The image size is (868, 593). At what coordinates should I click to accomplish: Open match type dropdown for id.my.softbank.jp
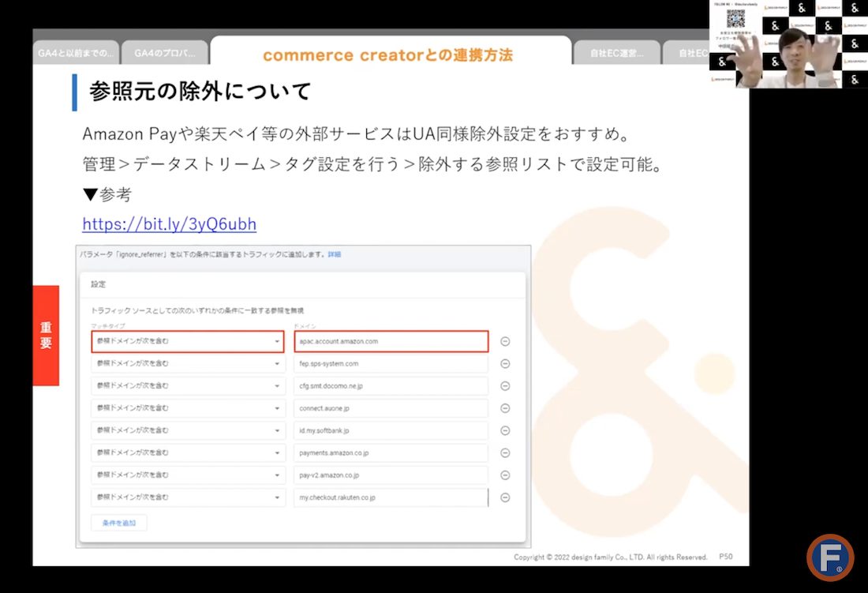(188, 431)
